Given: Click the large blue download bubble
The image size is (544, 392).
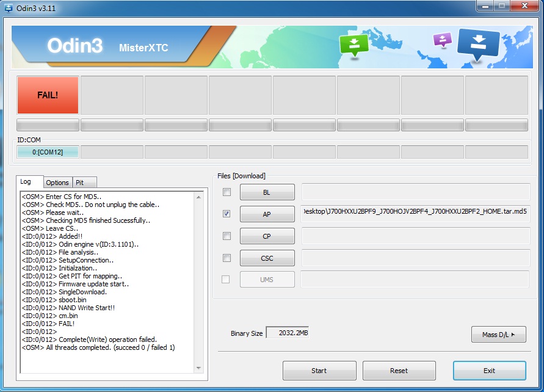Looking at the screenshot, I should pos(479,44).
